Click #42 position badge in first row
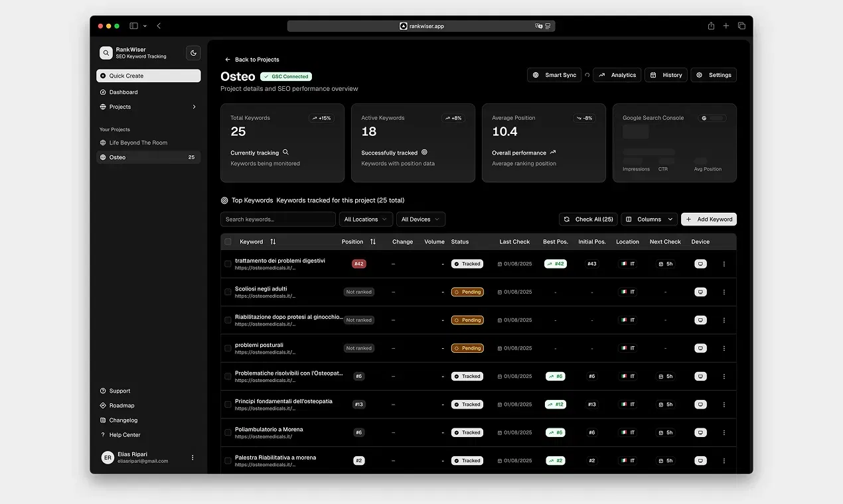Viewport: 843px width, 504px height. pyautogui.click(x=359, y=264)
